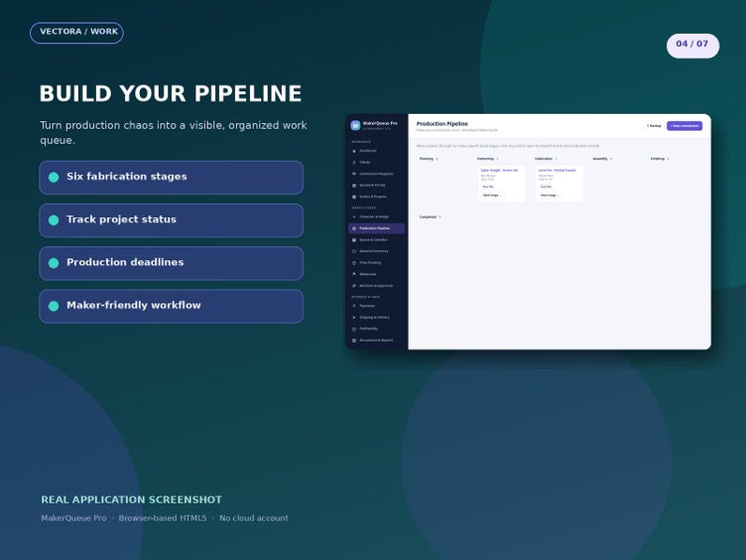Click the Character & Design sidebar icon

pyautogui.click(x=354, y=217)
